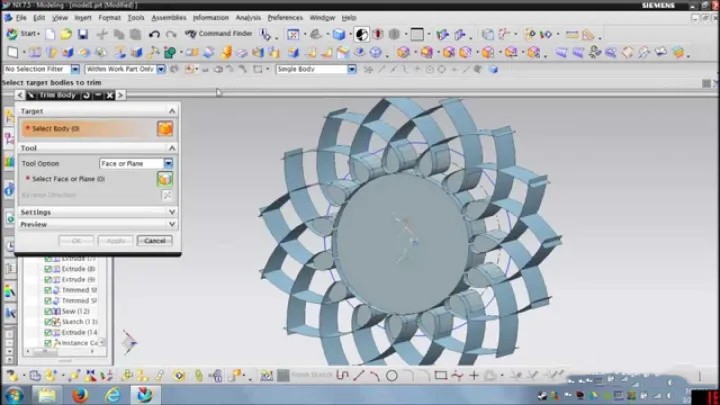
Task: Select the Profile sketch tool in bottom toolbar
Action: click(342, 376)
